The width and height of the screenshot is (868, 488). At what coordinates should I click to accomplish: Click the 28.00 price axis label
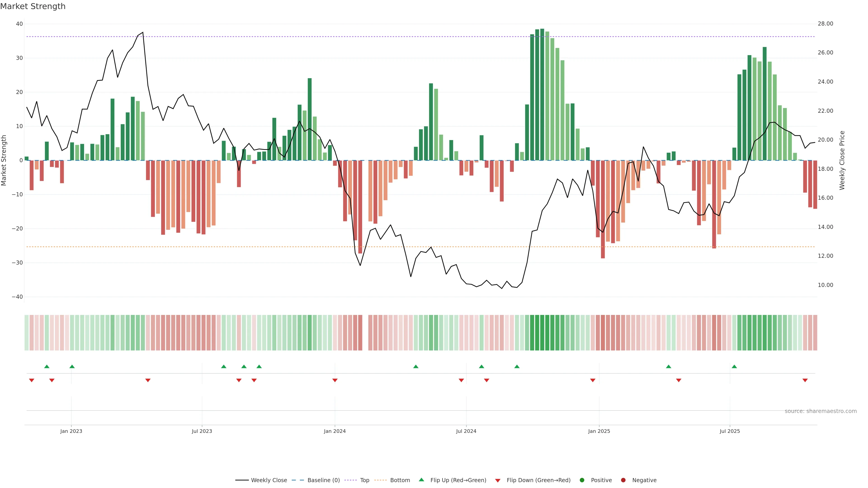(825, 23)
